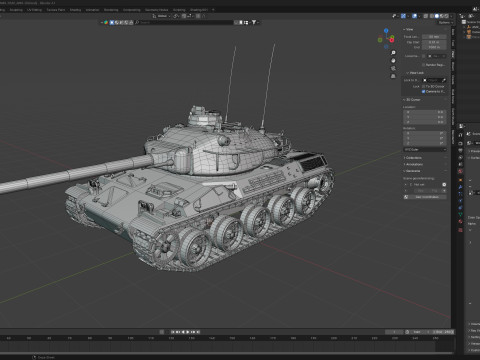
Task: Toggle the camera view icon
Action: (x=393, y=68)
